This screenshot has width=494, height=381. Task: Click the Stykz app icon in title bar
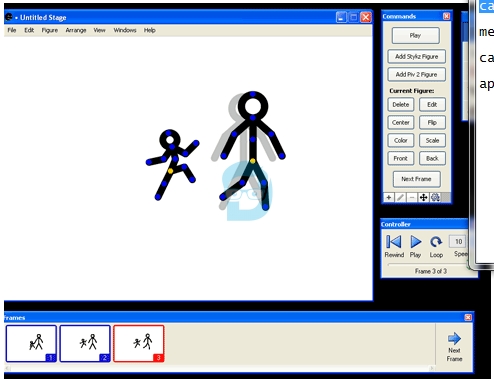[9, 17]
